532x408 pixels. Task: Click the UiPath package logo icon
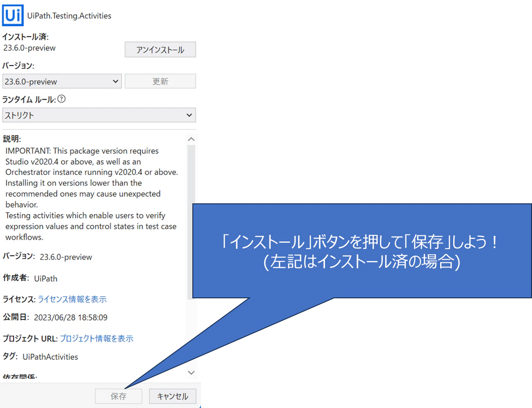tap(13, 15)
